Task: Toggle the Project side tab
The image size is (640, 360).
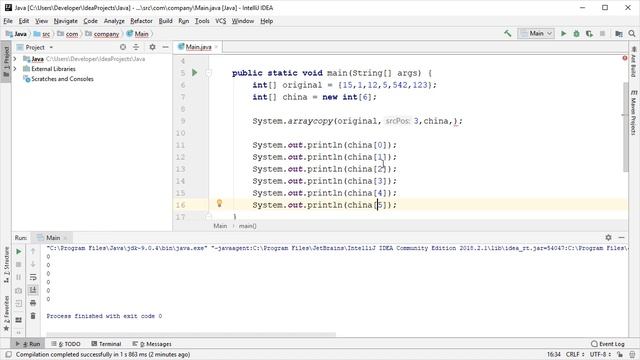Action: coord(6,61)
